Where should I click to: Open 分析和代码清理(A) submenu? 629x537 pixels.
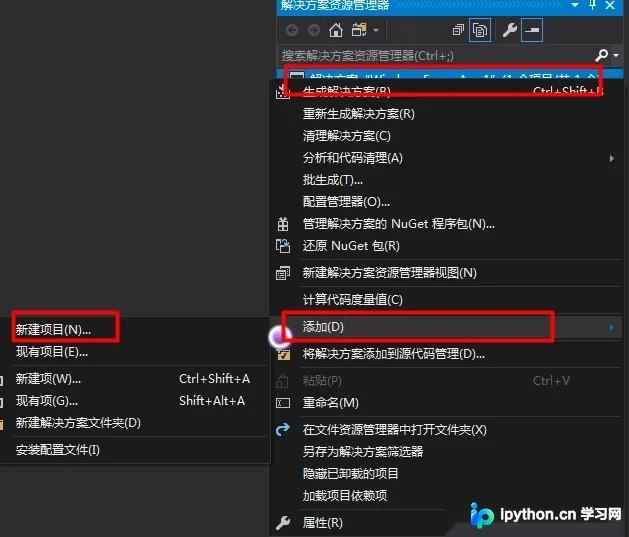coord(353,158)
